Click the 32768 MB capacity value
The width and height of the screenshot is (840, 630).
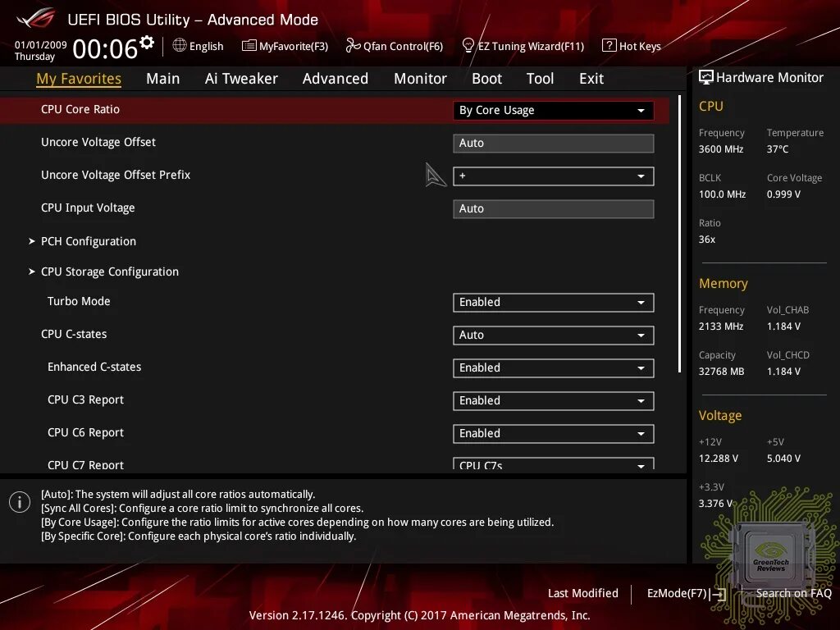click(722, 372)
